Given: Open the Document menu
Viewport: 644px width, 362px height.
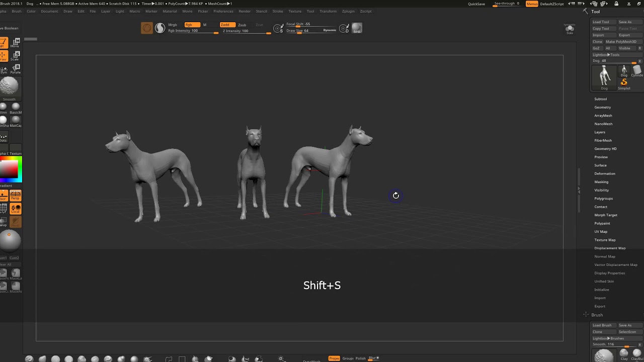Looking at the screenshot, I should (49, 11).
